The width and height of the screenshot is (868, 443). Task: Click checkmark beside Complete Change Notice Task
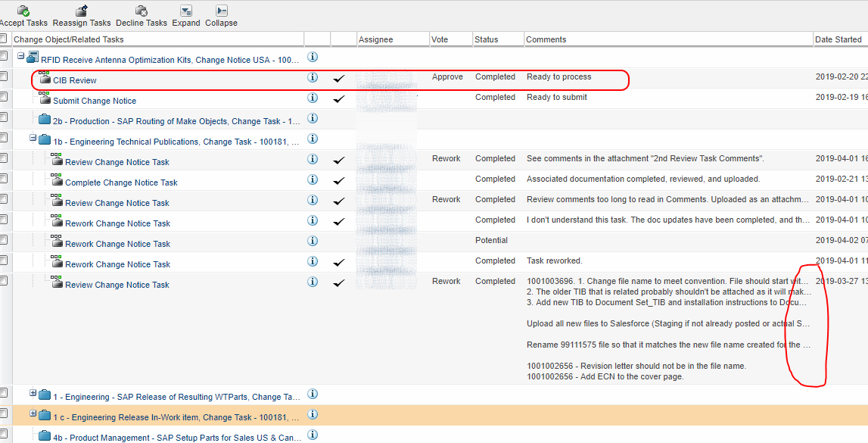[339, 179]
